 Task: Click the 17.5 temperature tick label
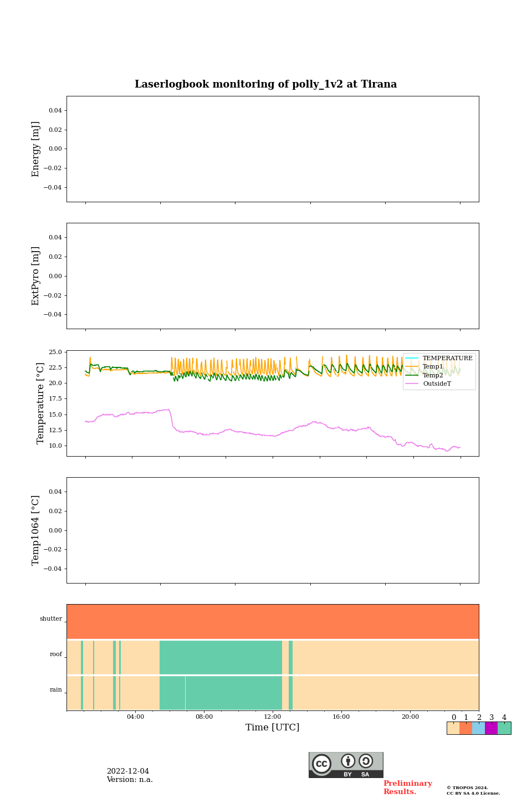[55, 399]
